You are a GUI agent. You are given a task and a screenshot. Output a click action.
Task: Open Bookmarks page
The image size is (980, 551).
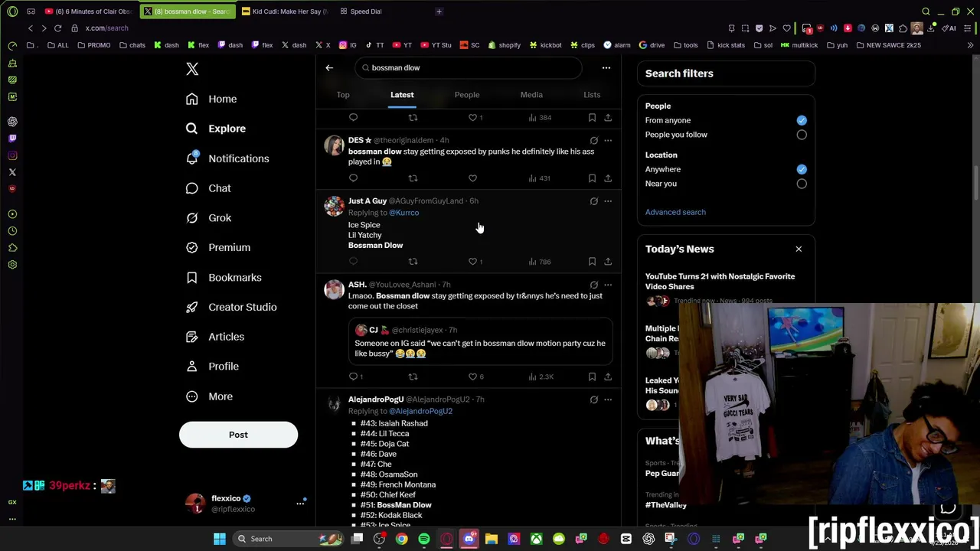224,278
